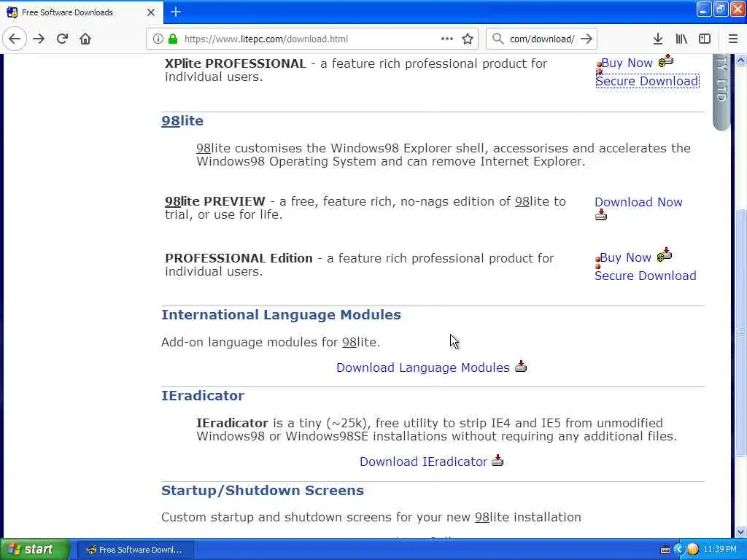Click the XPlite Buy Now cart icon
This screenshot has height=560, width=747.
[666, 61]
